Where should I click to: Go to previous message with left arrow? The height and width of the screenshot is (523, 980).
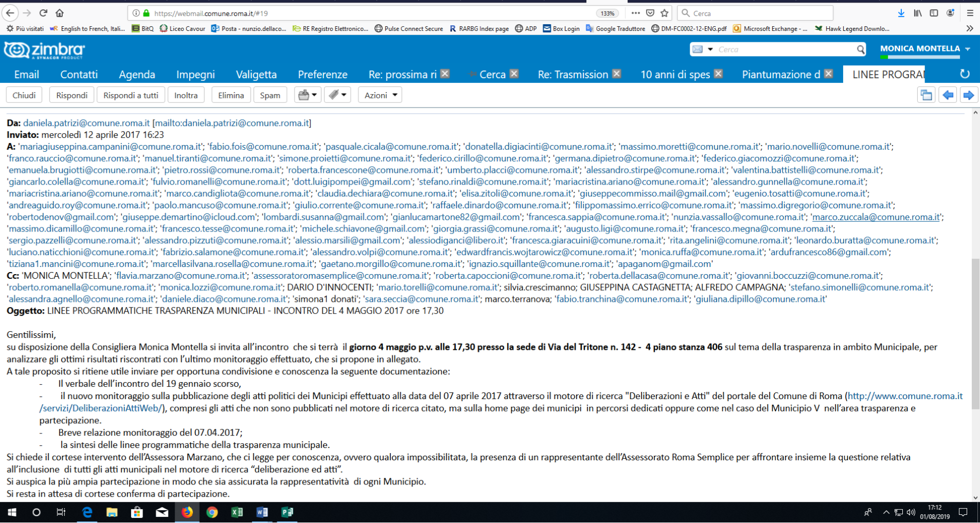(948, 95)
